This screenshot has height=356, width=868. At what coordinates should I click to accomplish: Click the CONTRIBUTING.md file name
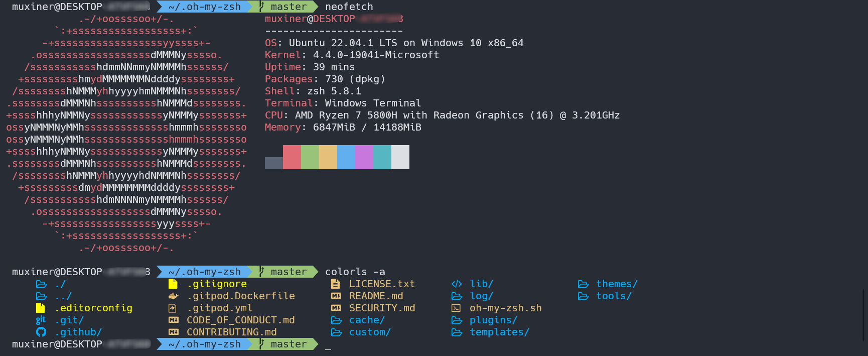pyautogui.click(x=232, y=332)
